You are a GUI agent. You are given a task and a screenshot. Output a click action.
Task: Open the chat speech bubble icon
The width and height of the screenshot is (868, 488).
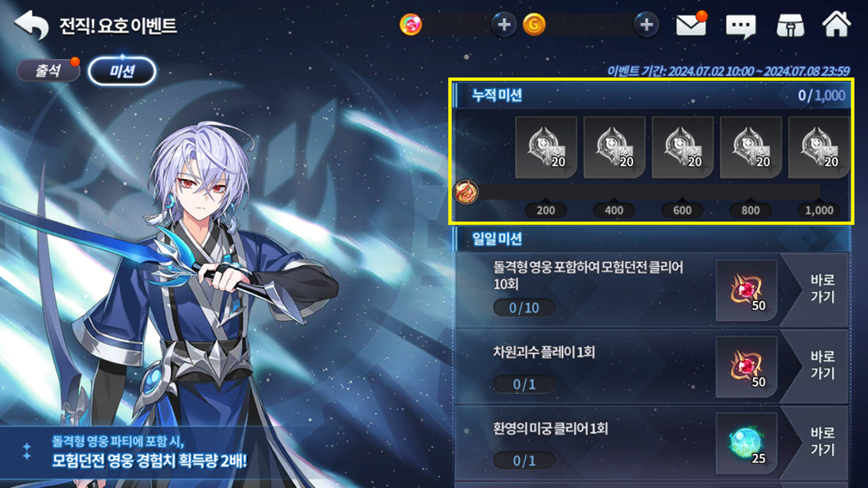(741, 26)
